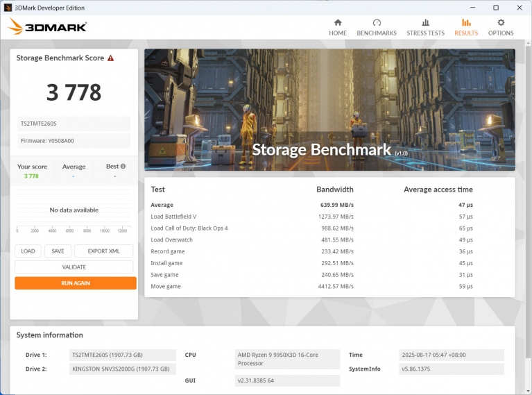Click the Record game row

[311, 251]
